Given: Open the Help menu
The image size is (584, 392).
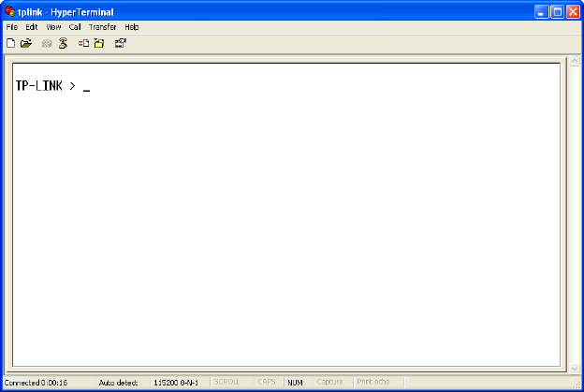Looking at the screenshot, I should coord(131,27).
